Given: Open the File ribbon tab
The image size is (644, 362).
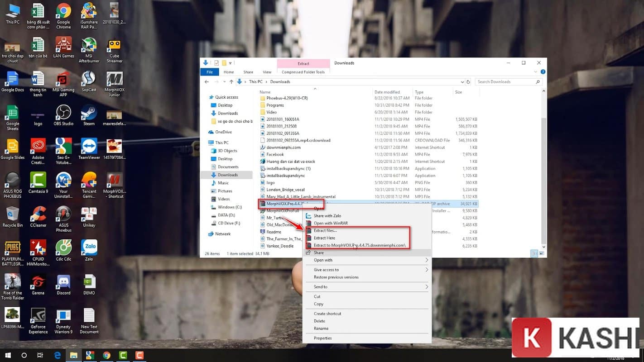Looking at the screenshot, I should coord(209,72).
